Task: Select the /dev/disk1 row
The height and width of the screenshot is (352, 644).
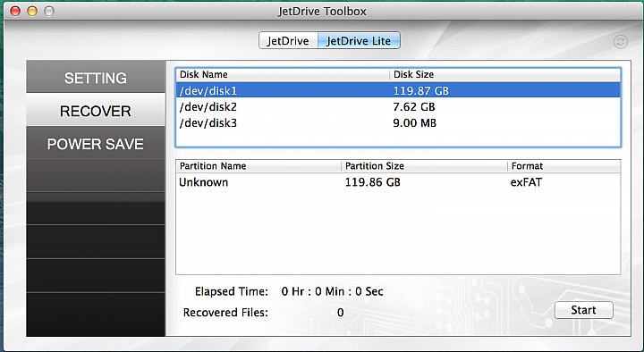Action: [398, 90]
